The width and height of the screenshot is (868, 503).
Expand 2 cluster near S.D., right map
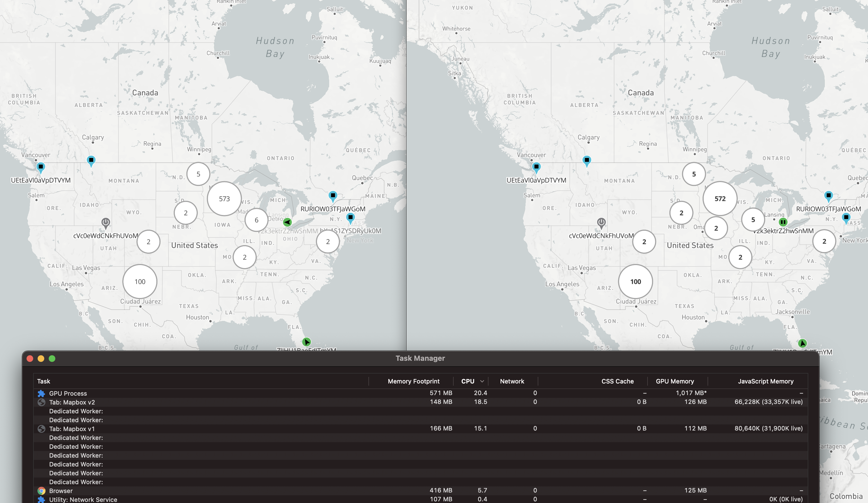[681, 213]
